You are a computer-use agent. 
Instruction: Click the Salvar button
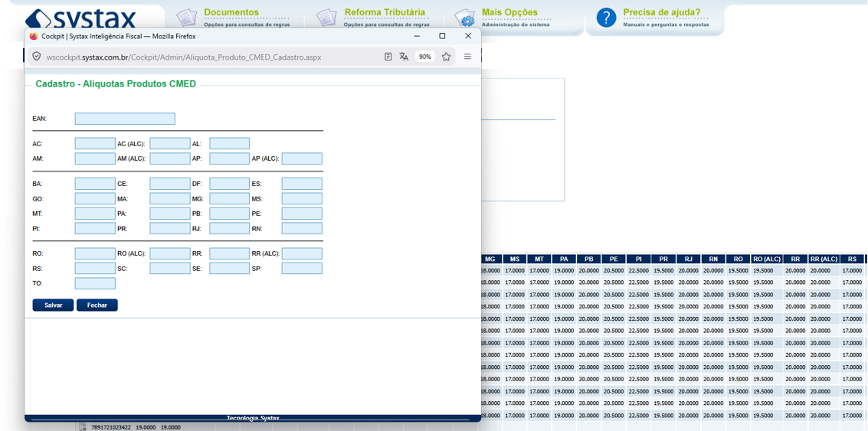click(x=53, y=305)
